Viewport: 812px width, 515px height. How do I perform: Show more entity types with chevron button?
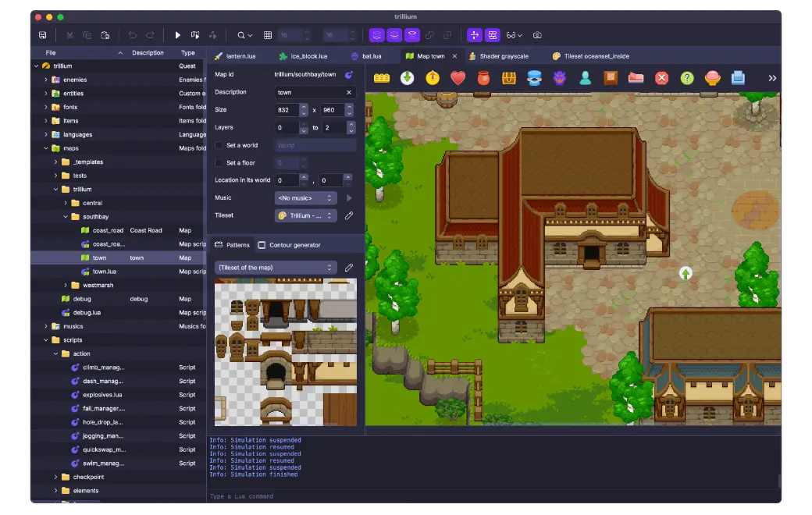click(772, 78)
